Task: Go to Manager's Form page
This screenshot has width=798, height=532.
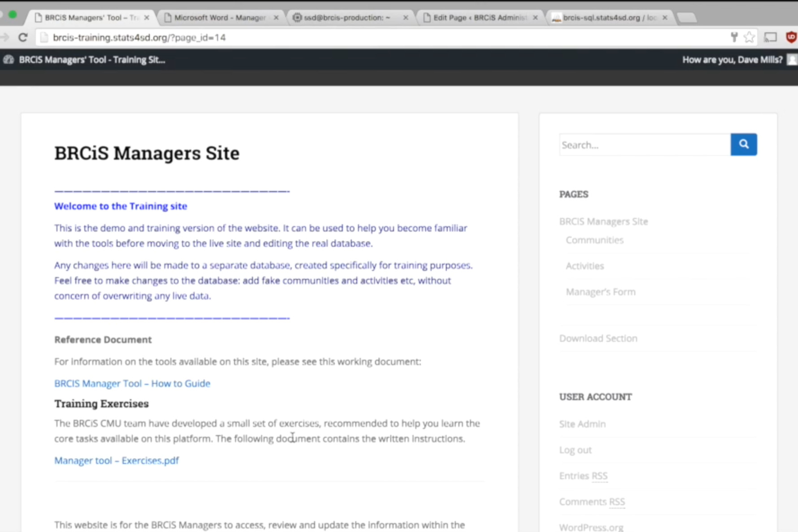Action: pos(600,292)
